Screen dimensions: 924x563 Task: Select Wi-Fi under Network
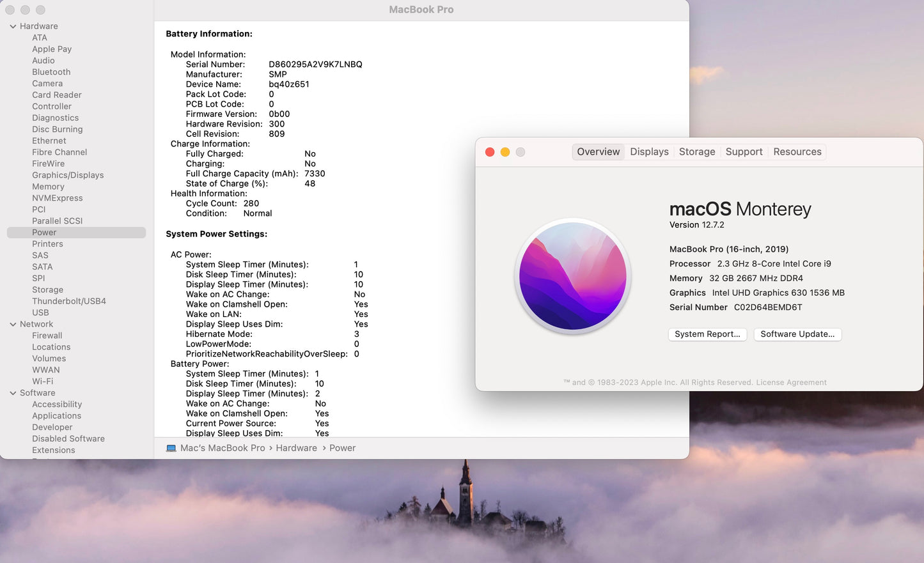pyautogui.click(x=45, y=381)
